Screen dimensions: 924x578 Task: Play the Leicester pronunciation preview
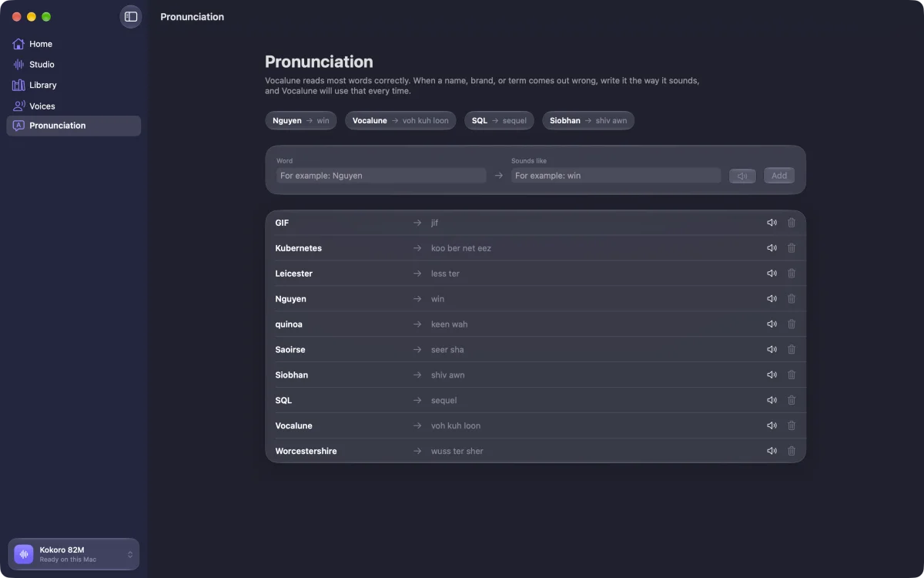pos(772,274)
